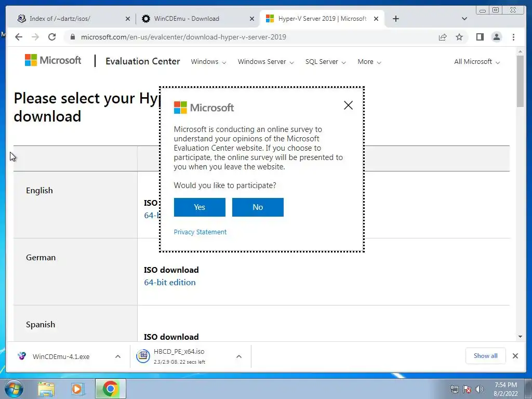
Task: Expand the Windows Server nav menu
Action: click(x=265, y=62)
